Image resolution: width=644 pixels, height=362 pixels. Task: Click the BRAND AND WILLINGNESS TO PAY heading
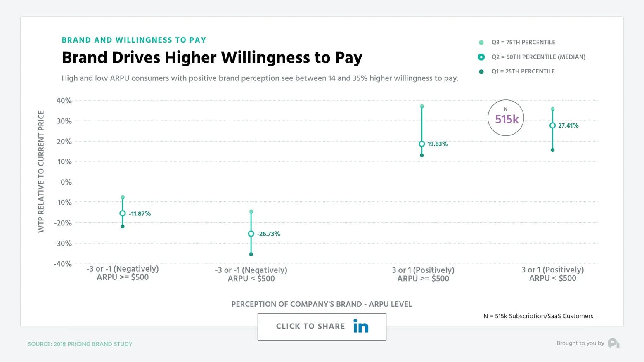[134, 40]
